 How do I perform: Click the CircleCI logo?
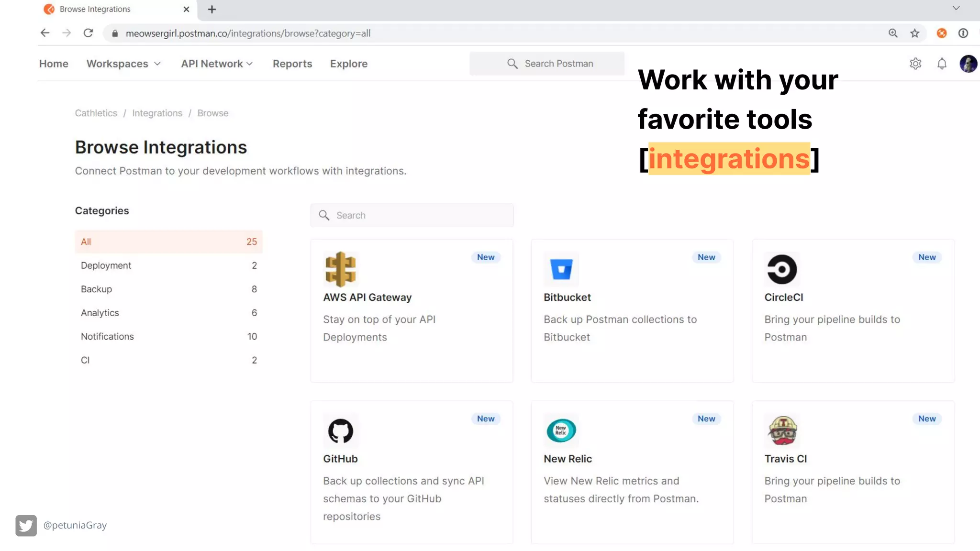[x=782, y=269]
